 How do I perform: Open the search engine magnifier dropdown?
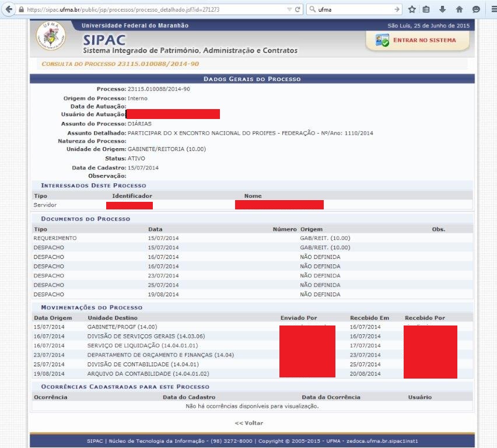point(313,9)
